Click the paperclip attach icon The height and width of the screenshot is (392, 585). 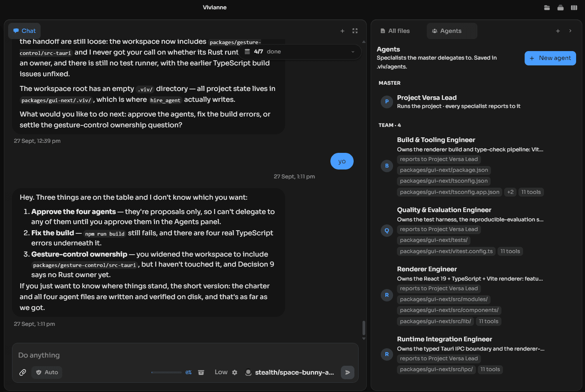click(23, 372)
